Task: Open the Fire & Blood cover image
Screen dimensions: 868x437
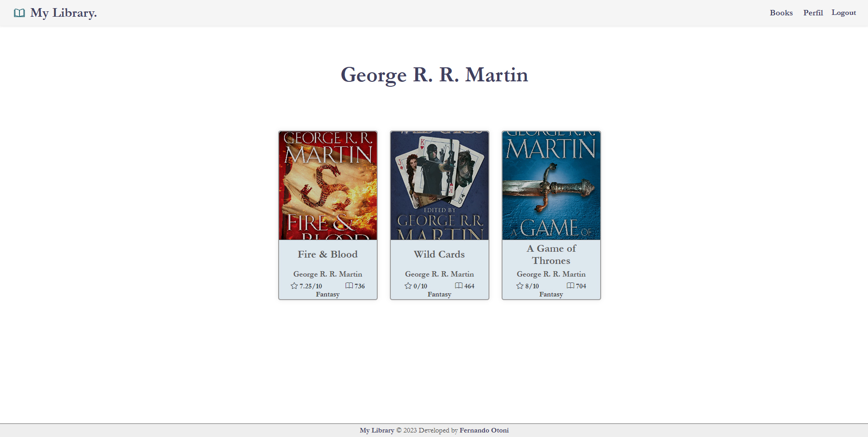Action: pyautogui.click(x=327, y=185)
